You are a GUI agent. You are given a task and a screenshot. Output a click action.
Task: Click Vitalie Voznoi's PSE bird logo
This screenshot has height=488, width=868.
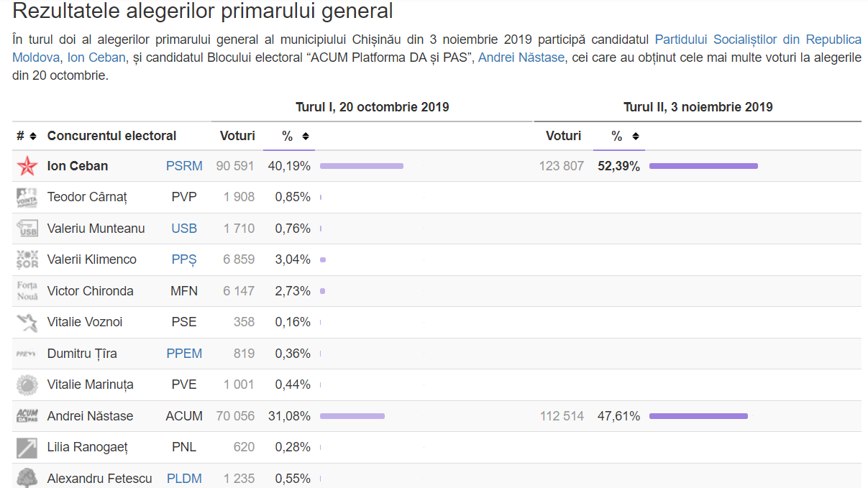coord(27,322)
